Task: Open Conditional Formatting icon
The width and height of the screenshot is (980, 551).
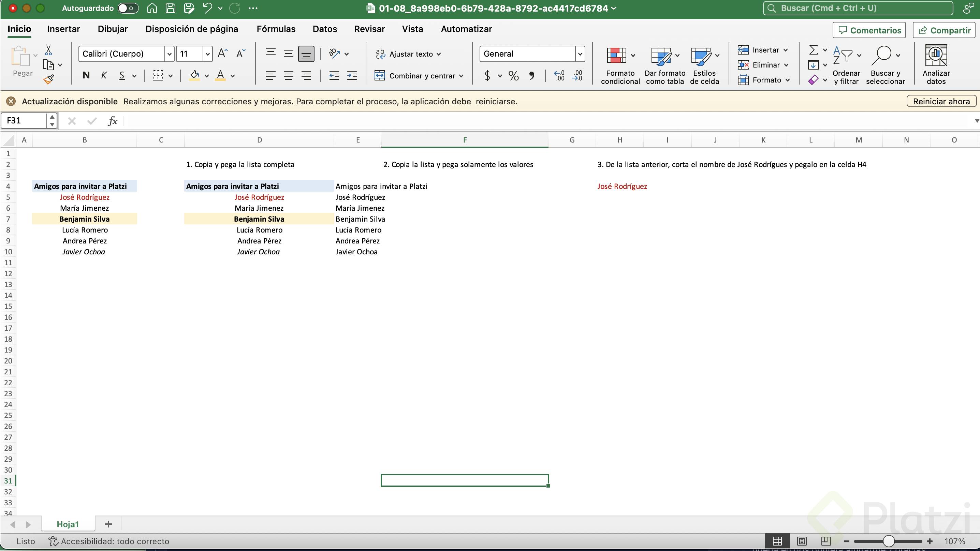Action: [x=616, y=56]
